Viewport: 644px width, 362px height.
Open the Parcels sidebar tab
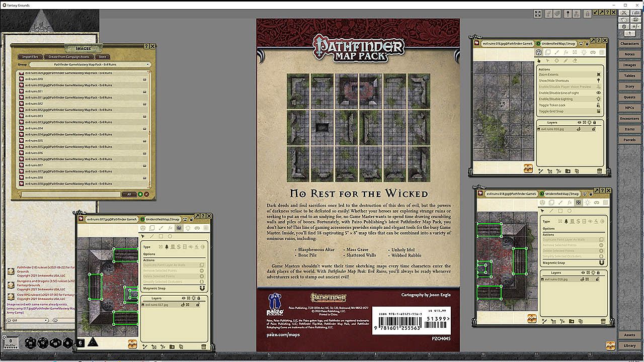[x=629, y=140]
